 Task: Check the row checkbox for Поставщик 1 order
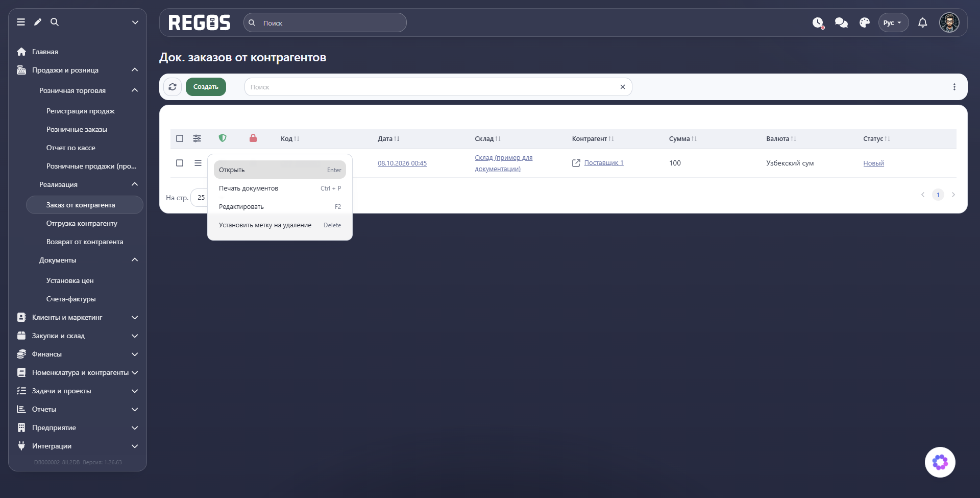click(x=180, y=163)
